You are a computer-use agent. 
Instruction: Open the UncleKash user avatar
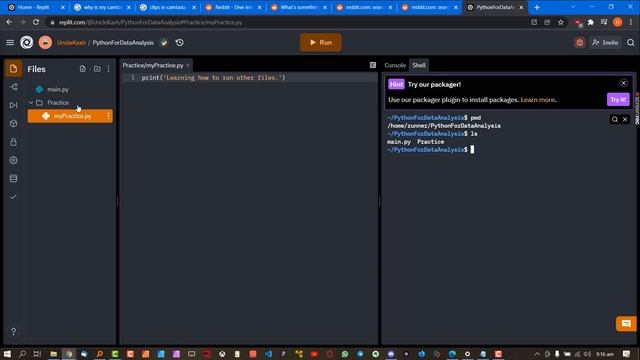click(45, 42)
